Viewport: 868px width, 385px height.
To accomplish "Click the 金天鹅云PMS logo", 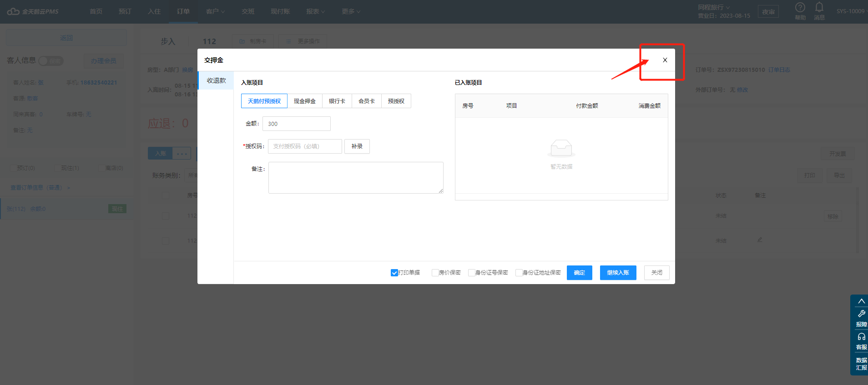I will [x=33, y=11].
